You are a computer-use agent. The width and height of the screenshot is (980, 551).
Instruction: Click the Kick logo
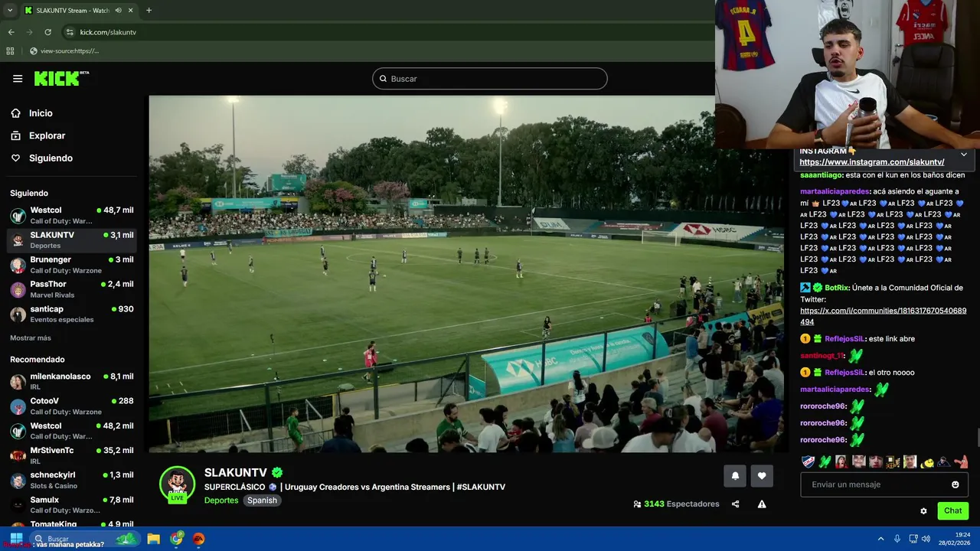tap(61, 78)
